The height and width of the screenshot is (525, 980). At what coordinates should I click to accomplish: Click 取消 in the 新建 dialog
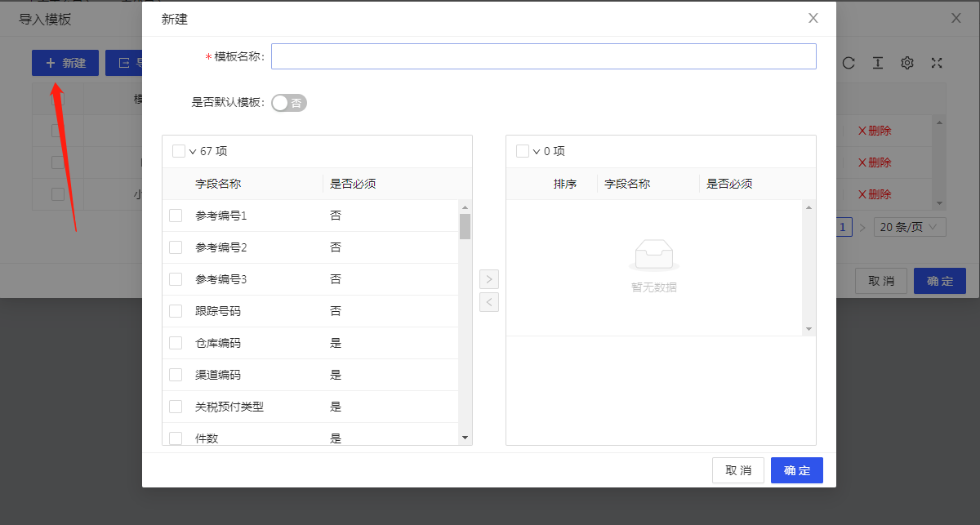pyautogui.click(x=738, y=470)
